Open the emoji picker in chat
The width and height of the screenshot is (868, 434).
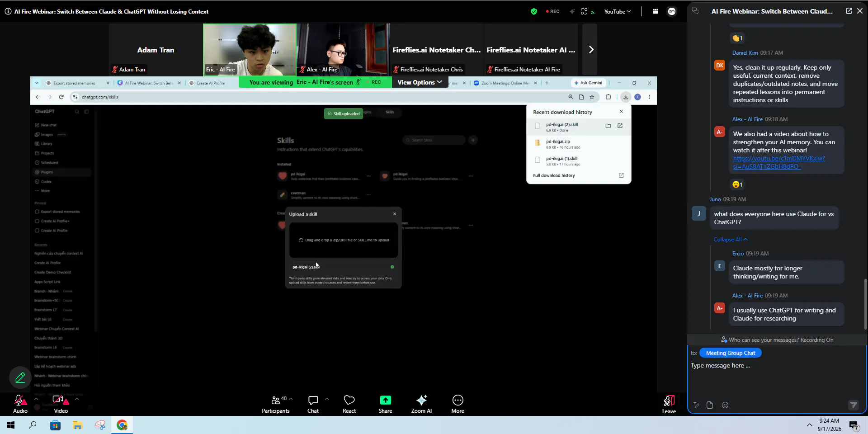pyautogui.click(x=725, y=405)
